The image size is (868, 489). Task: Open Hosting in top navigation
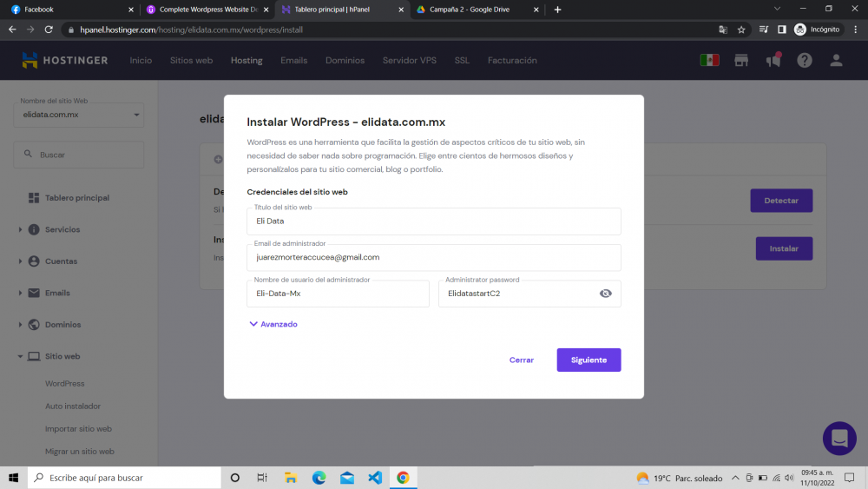coord(247,60)
